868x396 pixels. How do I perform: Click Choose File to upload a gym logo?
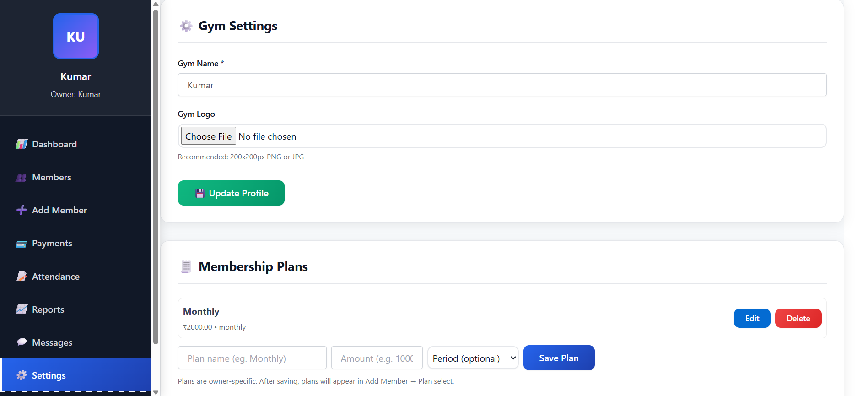[x=208, y=136]
